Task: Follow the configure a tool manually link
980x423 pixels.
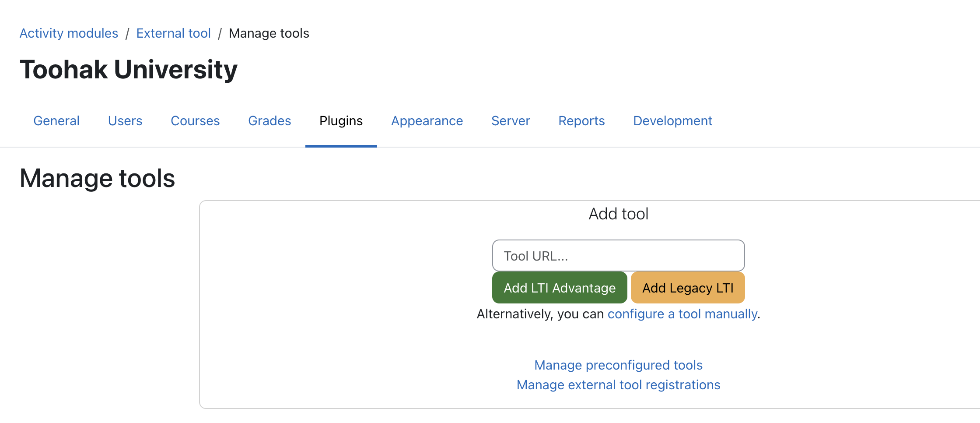Action: point(682,314)
